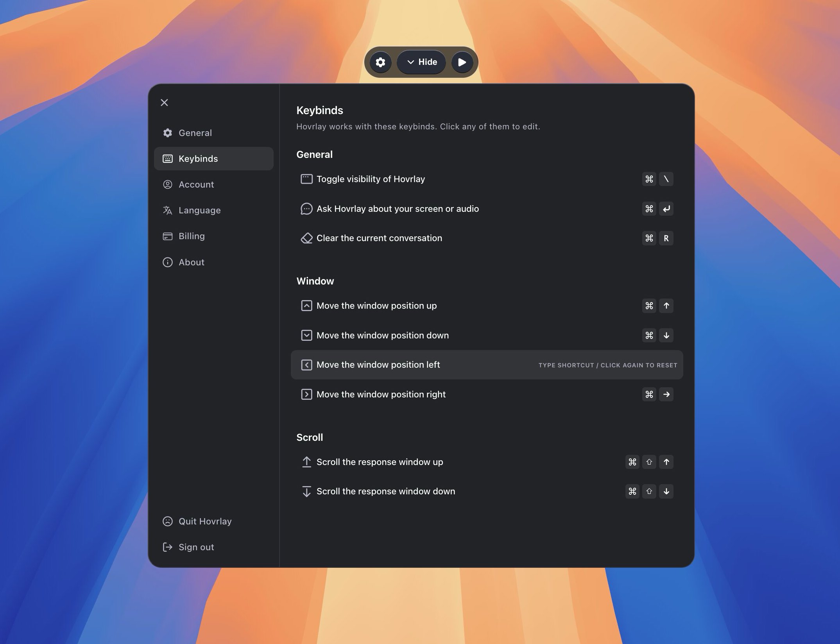This screenshot has width=840, height=644.
Task: Click the left-chevron box icon for window left
Action: [x=306, y=365]
